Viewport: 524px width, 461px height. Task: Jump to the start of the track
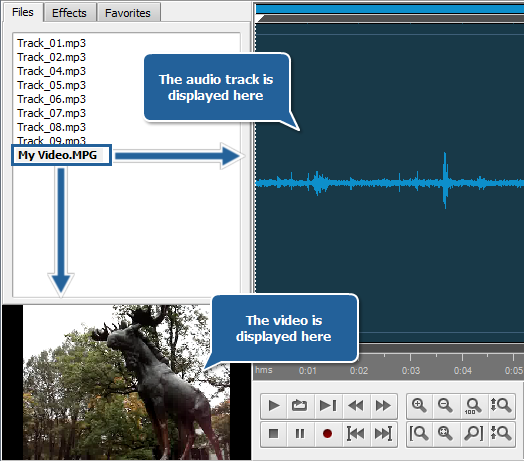click(x=356, y=434)
